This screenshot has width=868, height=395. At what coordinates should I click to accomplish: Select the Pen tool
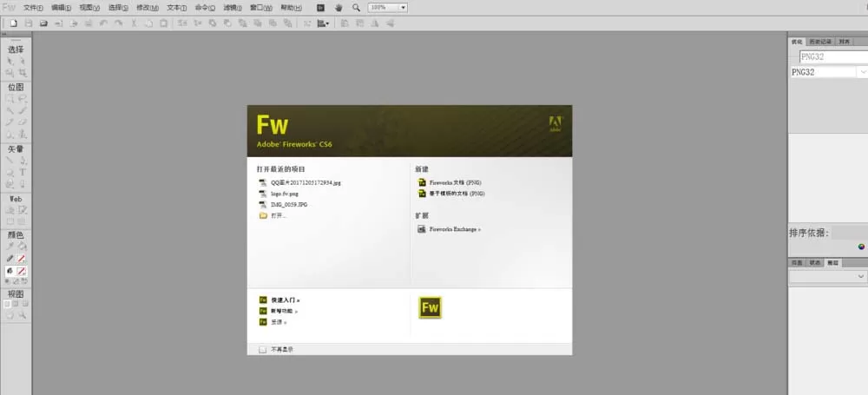point(23,160)
